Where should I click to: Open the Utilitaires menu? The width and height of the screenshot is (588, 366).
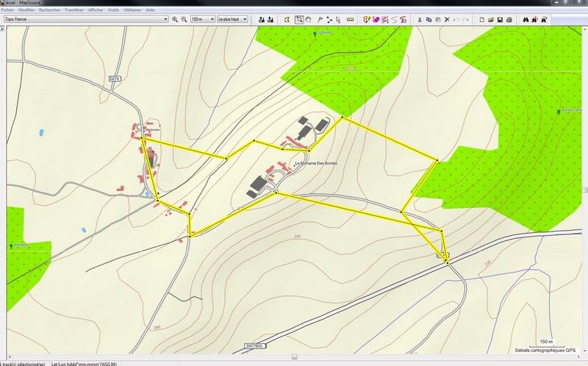[x=132, y=10]
